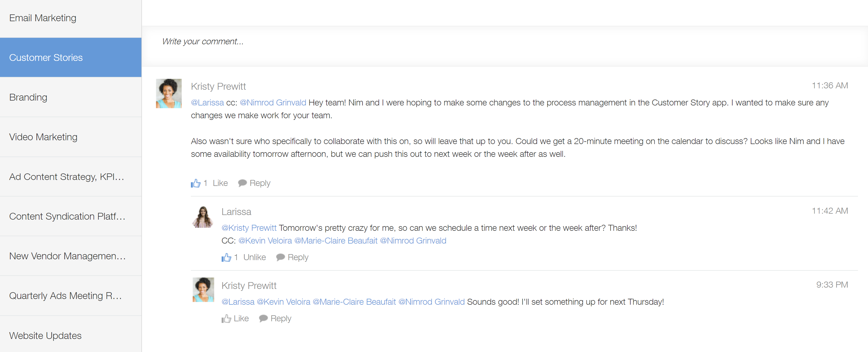Open Kristy Prewitt's avatar on the 11:36 AM comment
This screenshot has height=352, width=868.
pyautogui.click(x=169, y=93)
